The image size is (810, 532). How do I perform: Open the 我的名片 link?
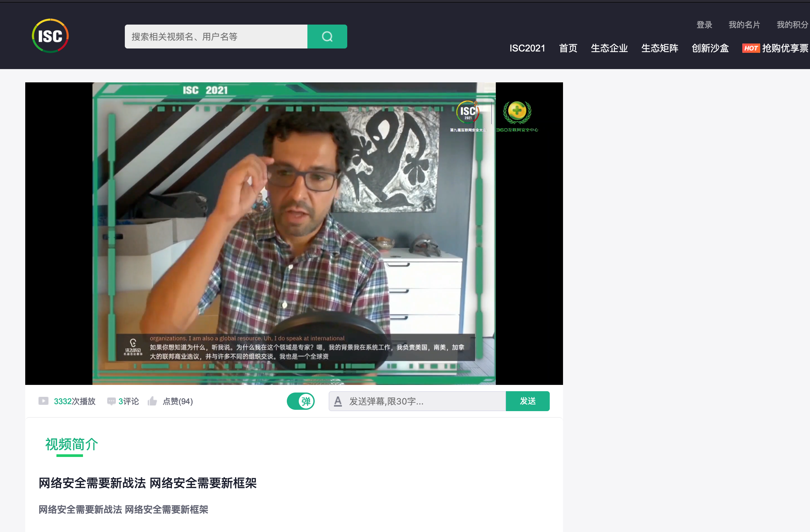[x=744, y=25]
